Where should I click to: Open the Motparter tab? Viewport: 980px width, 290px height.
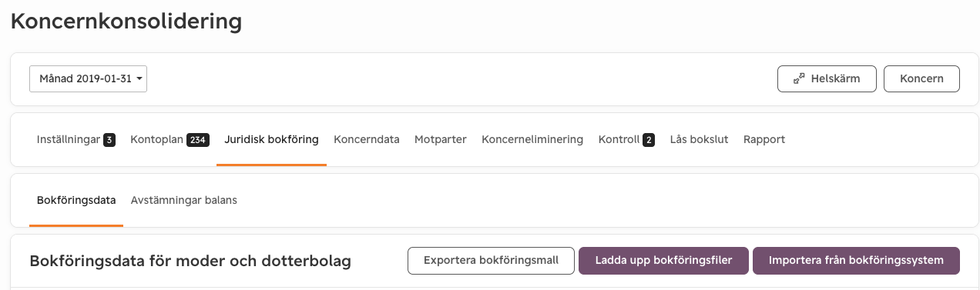point(441,140)
